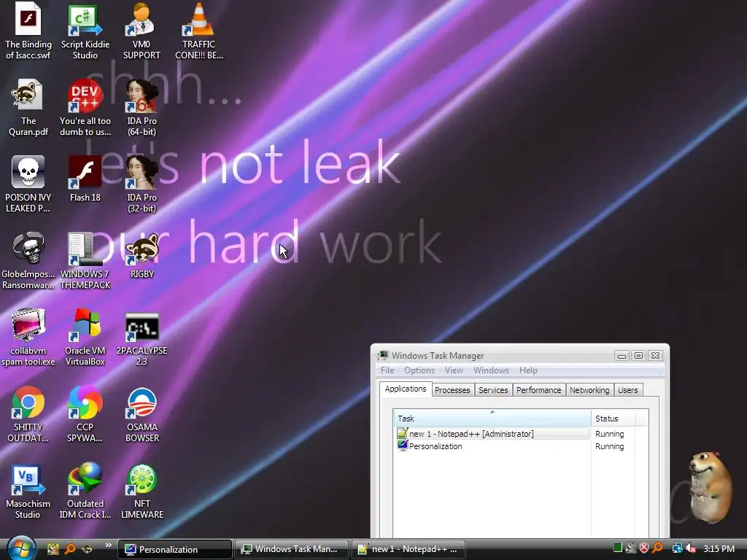
Task: Select the Personalization task row
Action: (492, 446)
